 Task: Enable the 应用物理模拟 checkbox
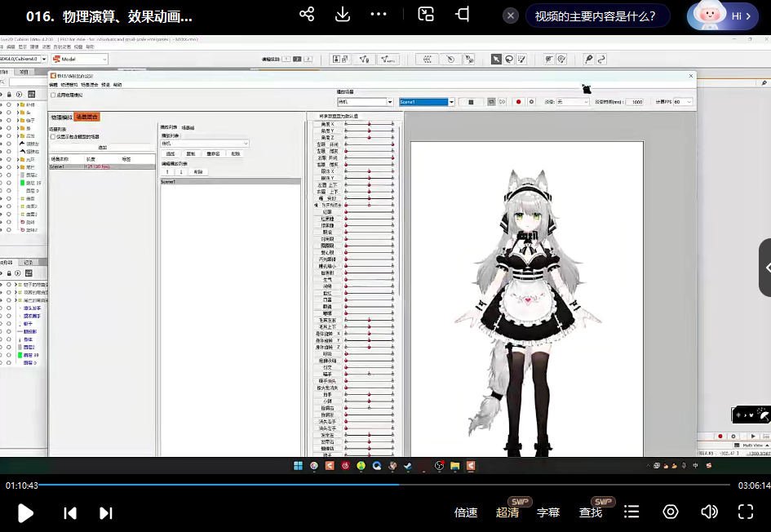click(x=52, y=95)
